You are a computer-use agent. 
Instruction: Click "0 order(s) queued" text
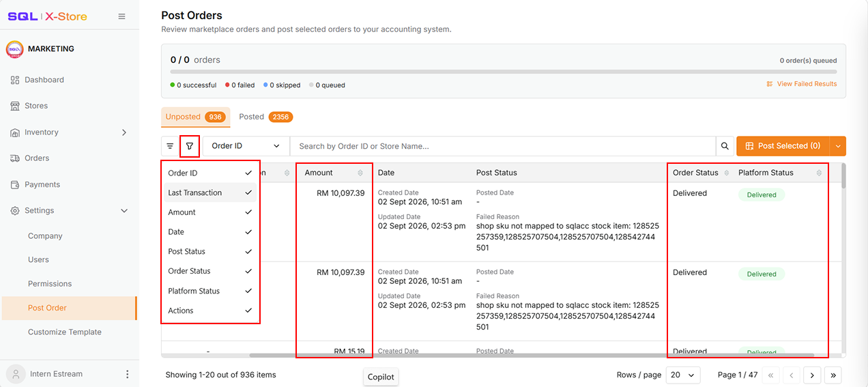809,61
